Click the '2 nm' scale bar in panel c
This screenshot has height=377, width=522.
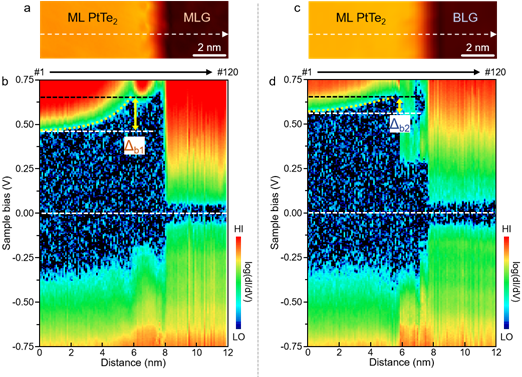point(478,50)
